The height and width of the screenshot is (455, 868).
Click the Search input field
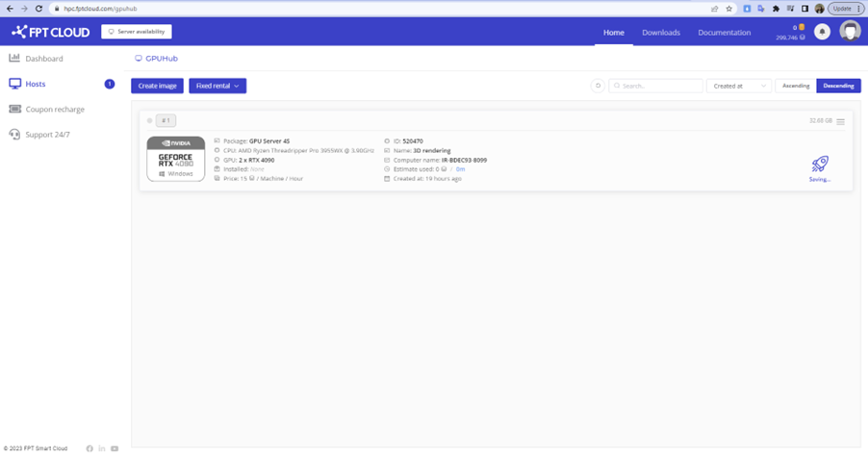(x=655, y=86)
